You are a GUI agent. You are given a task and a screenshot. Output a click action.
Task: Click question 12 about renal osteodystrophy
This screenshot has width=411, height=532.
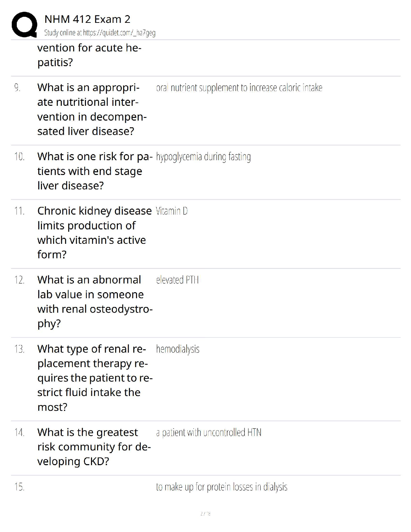(x=95, y=302)
